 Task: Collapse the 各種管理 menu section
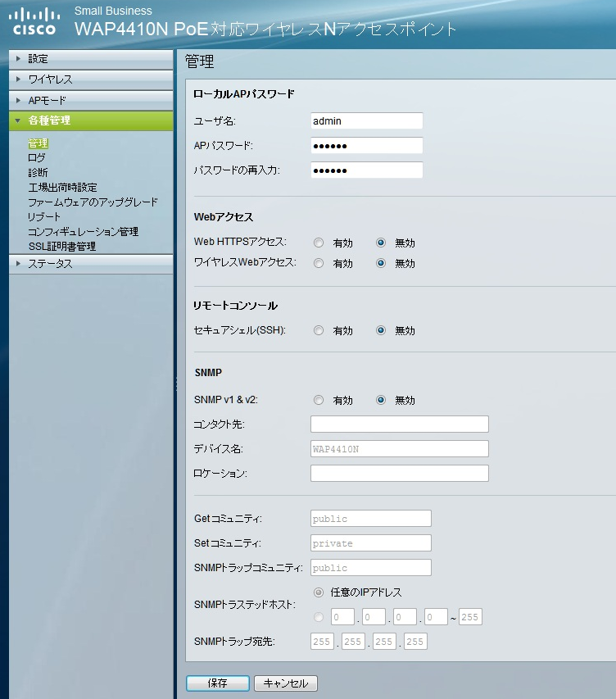(x=91, y=120)
